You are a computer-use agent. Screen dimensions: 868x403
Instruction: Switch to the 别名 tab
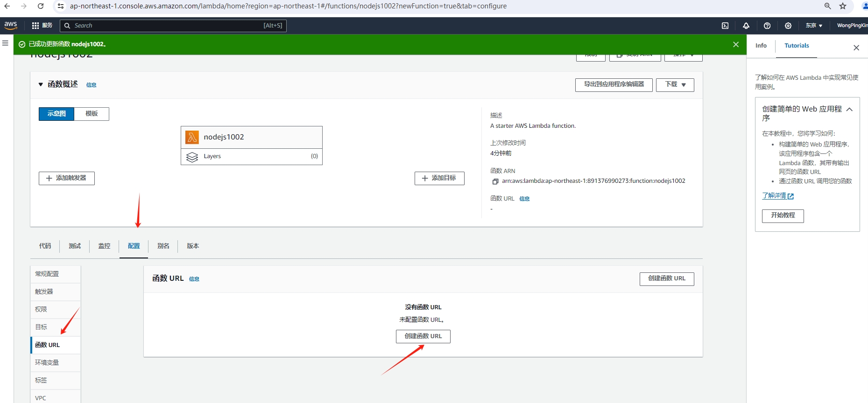[x=163, y=246]
